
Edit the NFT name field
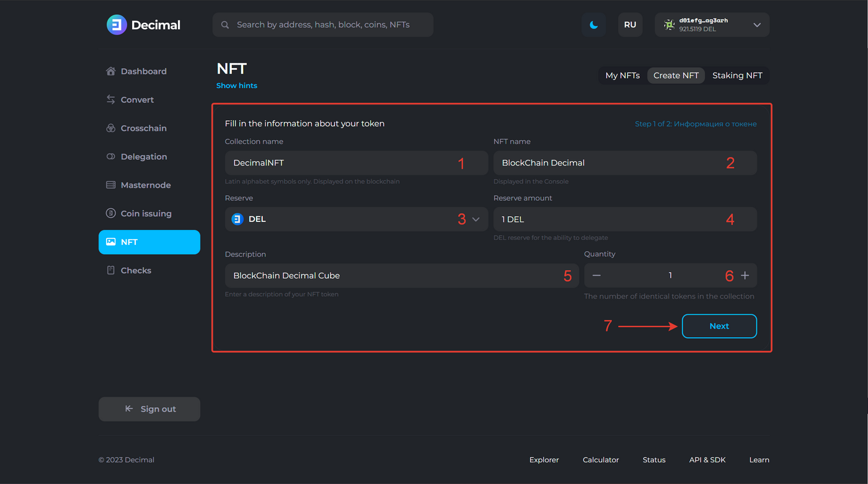pyautogui.click(x=625, y=163)
